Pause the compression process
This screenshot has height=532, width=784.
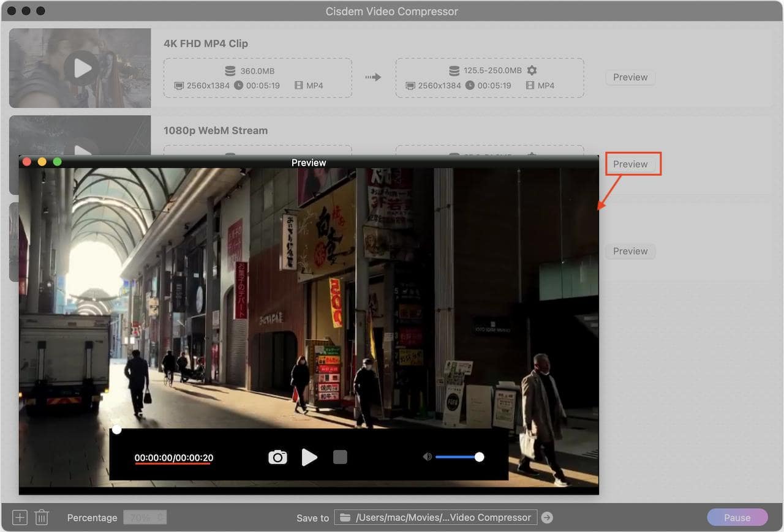point(737,517)
